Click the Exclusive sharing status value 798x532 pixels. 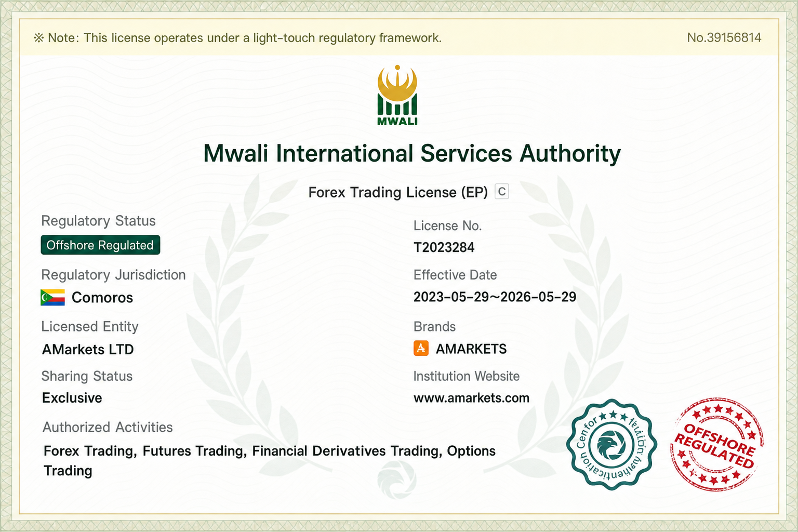tap(72, 398)
